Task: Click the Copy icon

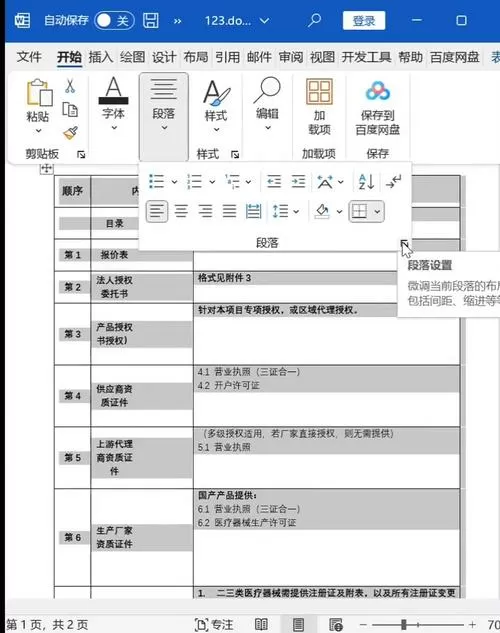Action: coord(70,109)
